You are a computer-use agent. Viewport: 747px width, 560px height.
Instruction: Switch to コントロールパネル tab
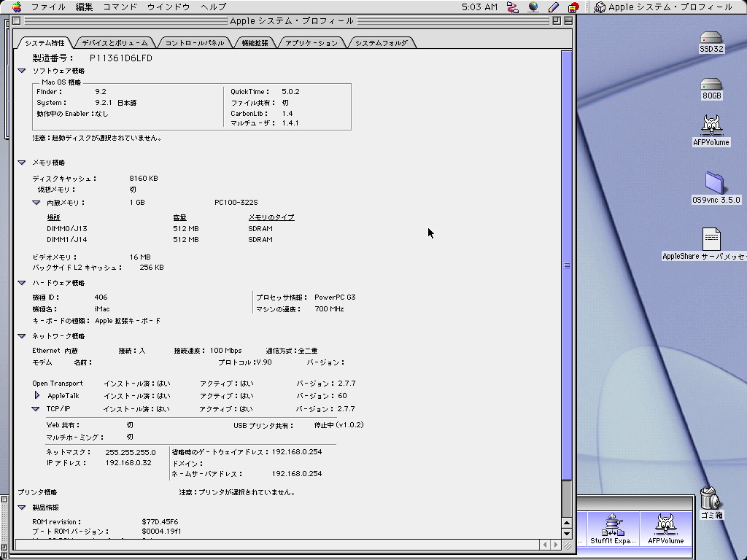point(194,43)
